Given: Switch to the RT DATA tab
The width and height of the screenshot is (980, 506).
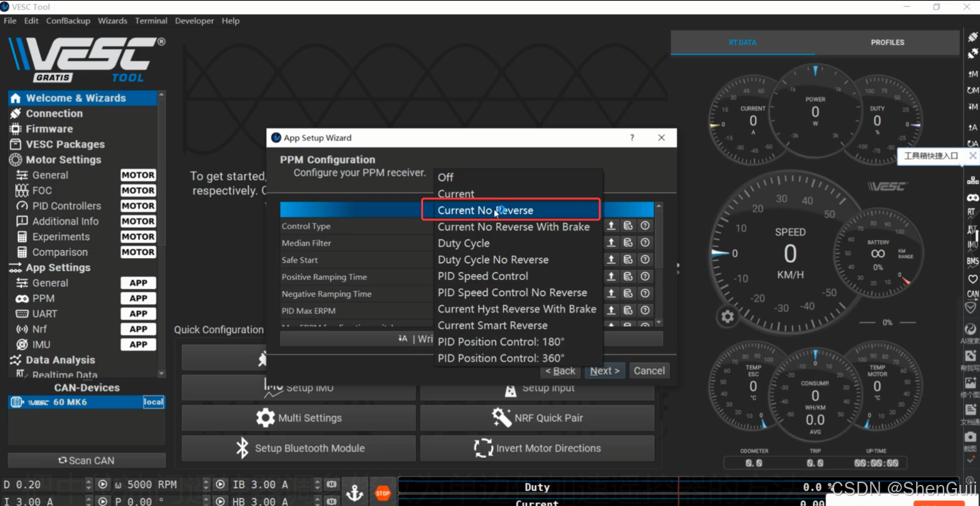Looking at the screenshot, I should click(743, 42).
